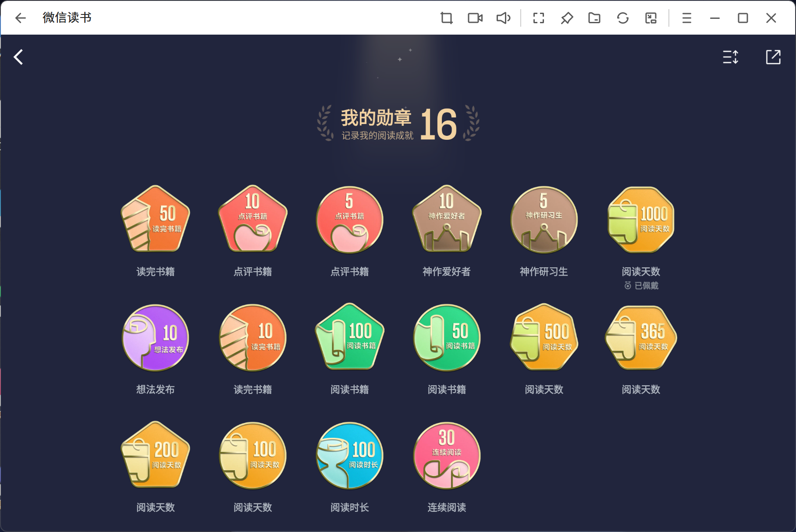
Task: Click the share badges icon
Action: pyautogui.click(x=773, y=57)
